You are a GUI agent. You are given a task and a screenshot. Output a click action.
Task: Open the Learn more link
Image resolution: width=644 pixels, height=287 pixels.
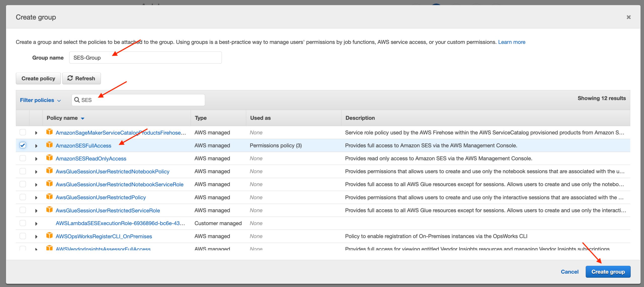pos(512,42)
